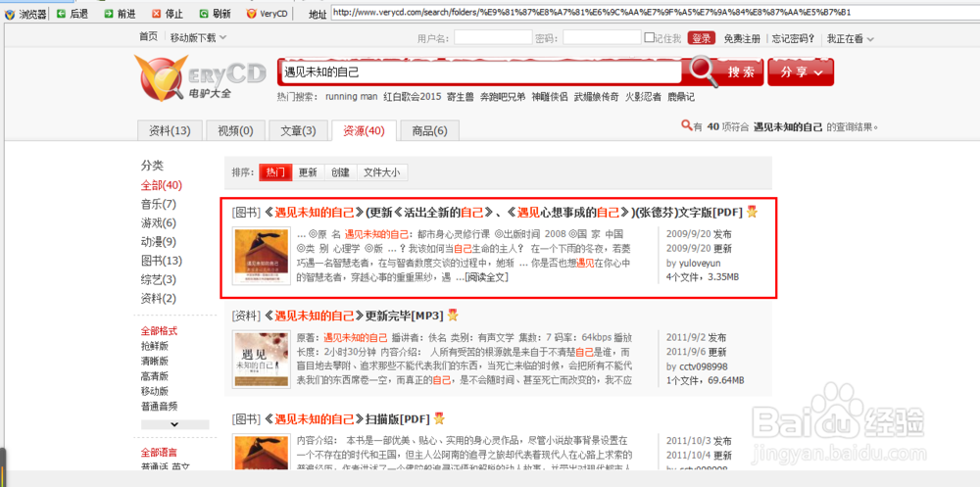Click the 用户名 username field
Viewport: 980px width, 487px height.
(493, 38)
